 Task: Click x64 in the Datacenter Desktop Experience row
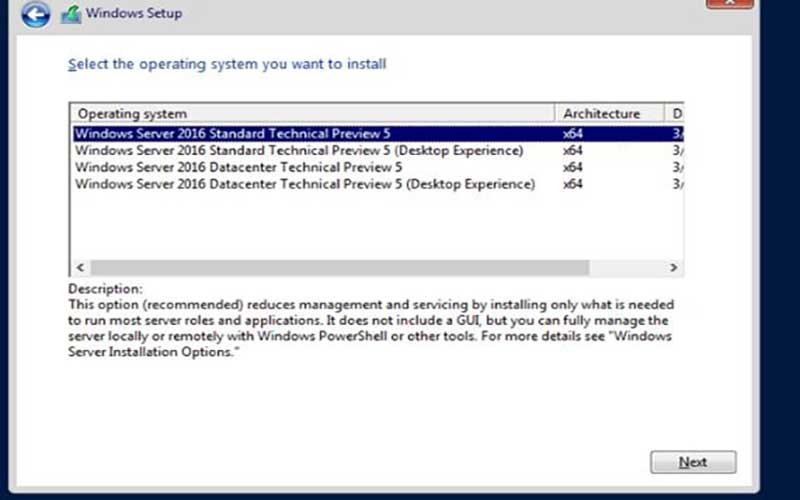(x=573, y=184)
